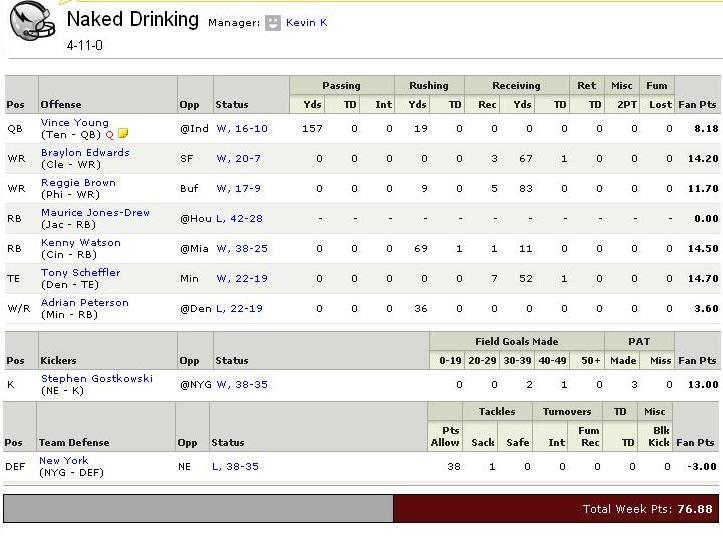Click the PAT column group header

point(639,342)
